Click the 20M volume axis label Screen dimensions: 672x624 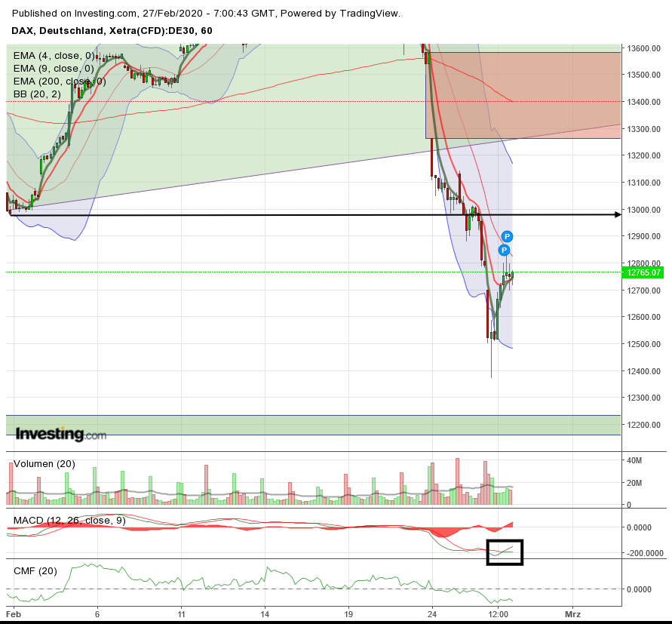(x=634, y=483)
